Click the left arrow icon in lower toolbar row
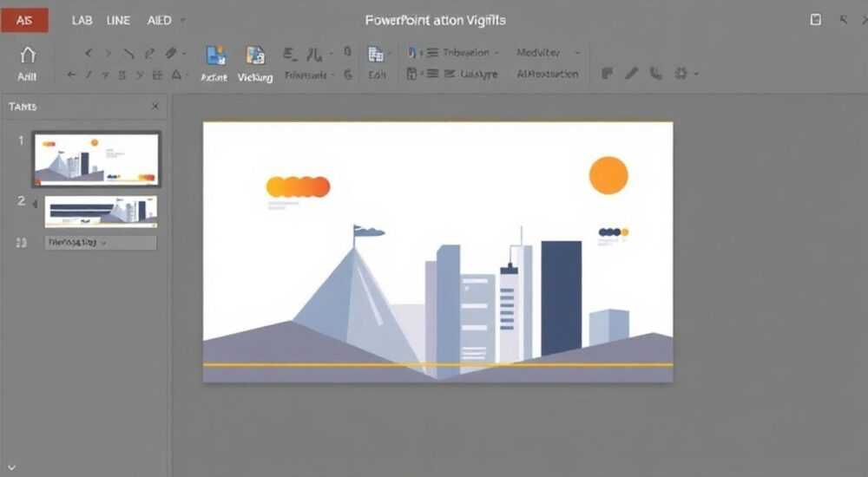The width and height of the screenshot is (868, 477). click(71, 74)
